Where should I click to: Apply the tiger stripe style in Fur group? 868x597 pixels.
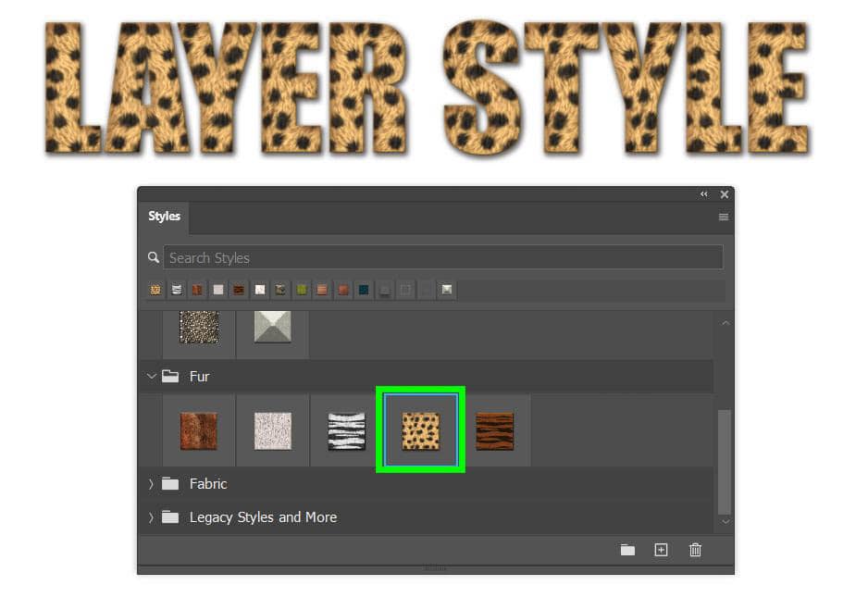pyautogui.click(x=495, y=431)
